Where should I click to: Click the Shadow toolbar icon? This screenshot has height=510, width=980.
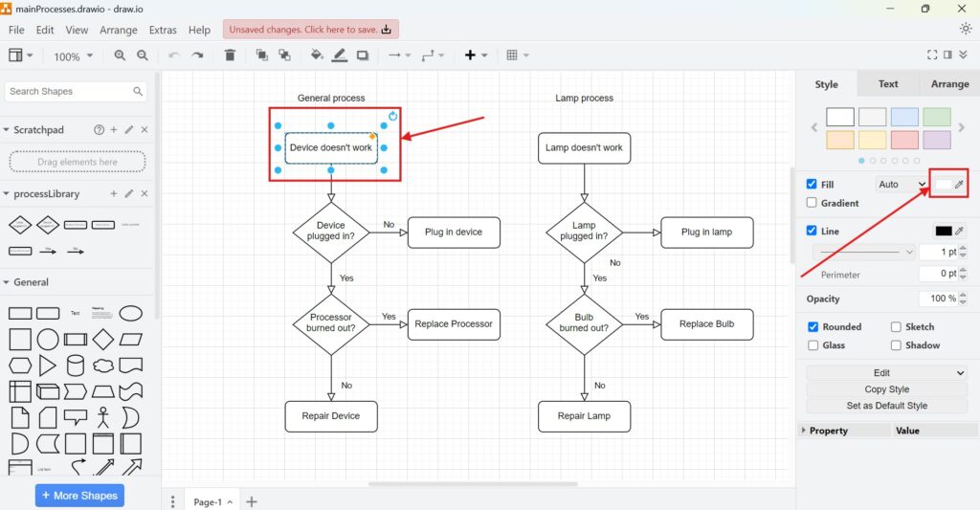363,55
